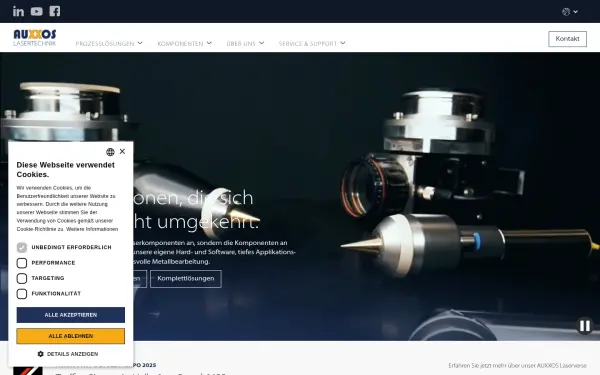This screenshot has height=375, width=600.
Task: Change cookie banner language via globe icon
Action: point(110,152)
